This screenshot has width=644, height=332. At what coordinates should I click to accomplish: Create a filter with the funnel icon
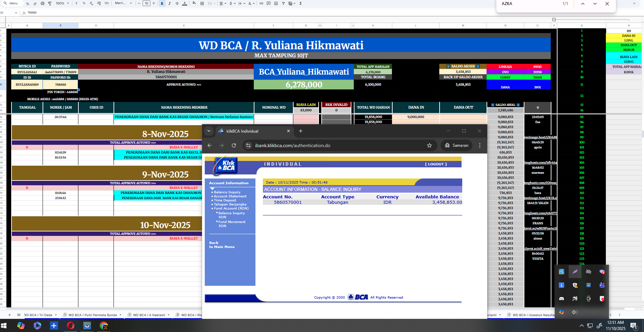[x=283, y=3]
